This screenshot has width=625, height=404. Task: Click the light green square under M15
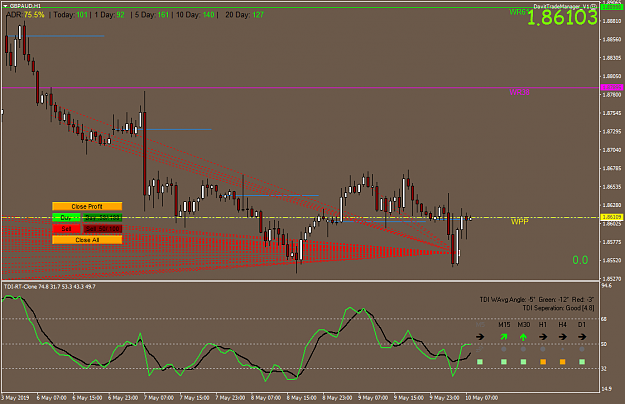point(504,362)
